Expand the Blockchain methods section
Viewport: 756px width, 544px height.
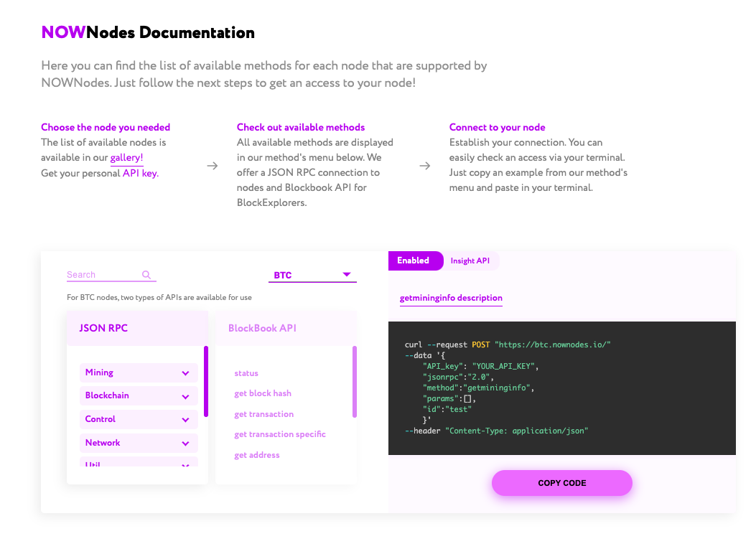[x=139, y=395]
